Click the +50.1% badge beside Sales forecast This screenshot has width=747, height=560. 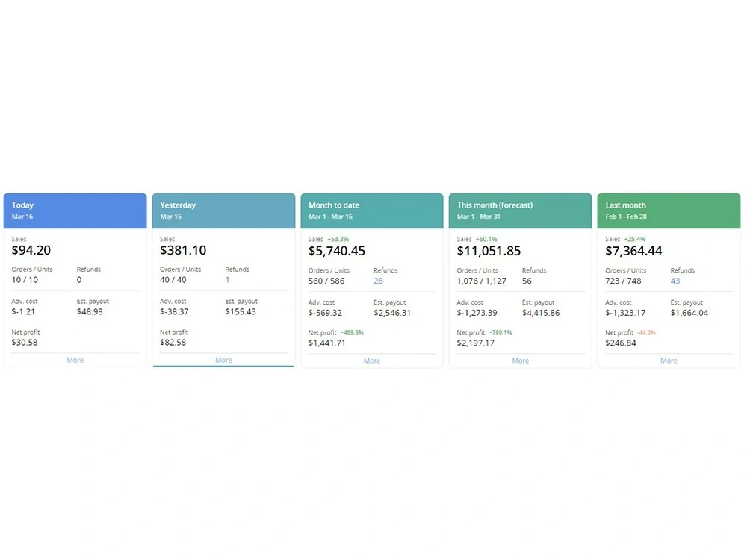[x=487, y=239]
